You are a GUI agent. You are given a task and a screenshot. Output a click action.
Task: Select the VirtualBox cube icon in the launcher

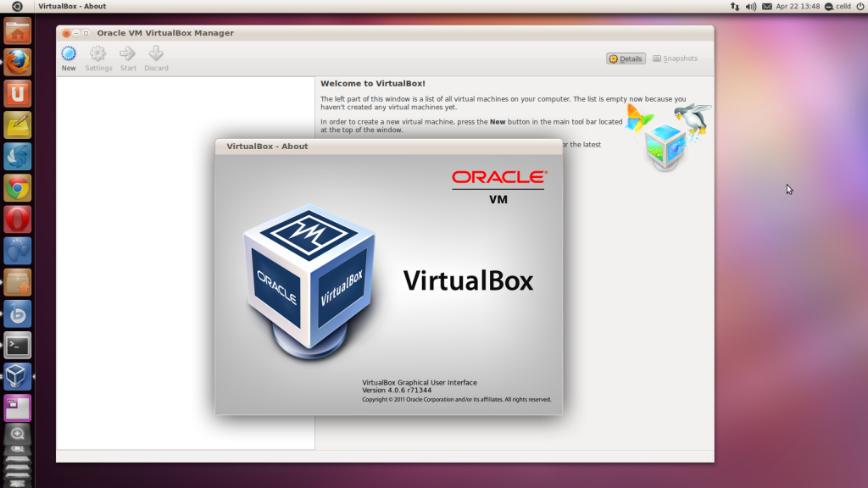(18, 376)
